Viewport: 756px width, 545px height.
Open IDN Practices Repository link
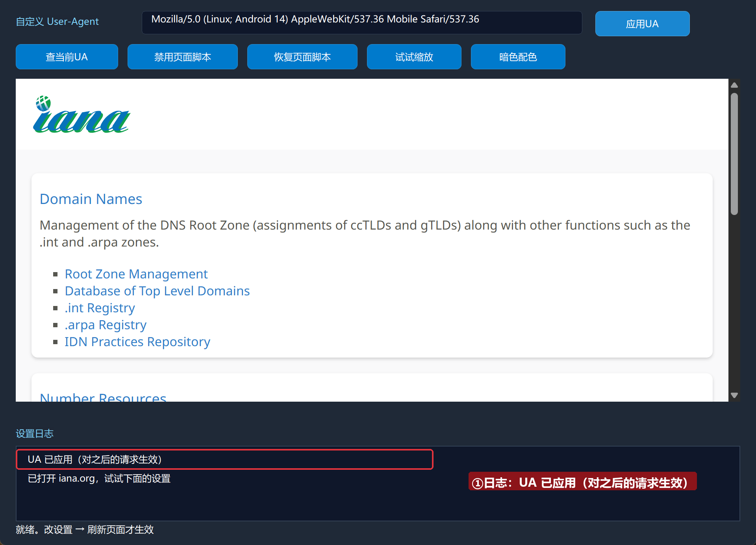tap(137, 341)
